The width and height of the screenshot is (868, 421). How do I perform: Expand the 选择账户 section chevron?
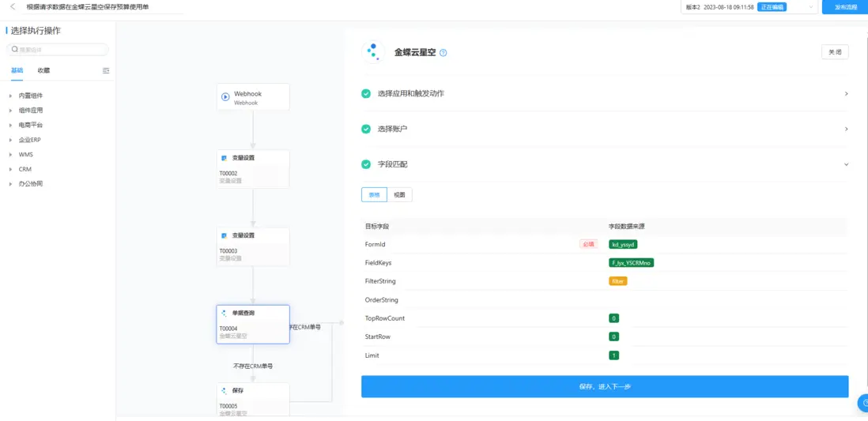pos(846,129)
